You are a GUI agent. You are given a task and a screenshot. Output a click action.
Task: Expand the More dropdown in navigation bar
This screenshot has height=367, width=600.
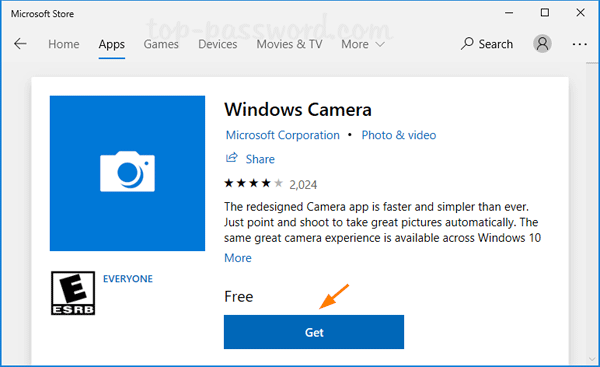click(362, 44)
